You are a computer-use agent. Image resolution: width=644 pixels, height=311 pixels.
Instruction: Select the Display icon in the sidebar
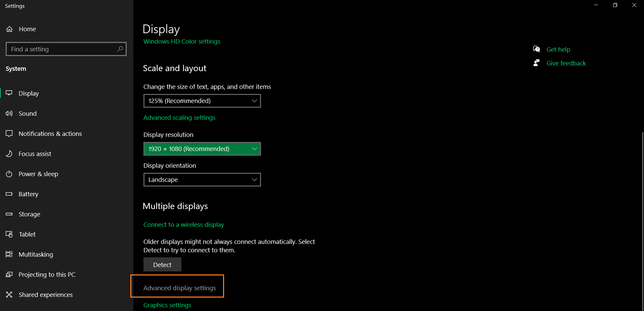[x=9, y=93]
